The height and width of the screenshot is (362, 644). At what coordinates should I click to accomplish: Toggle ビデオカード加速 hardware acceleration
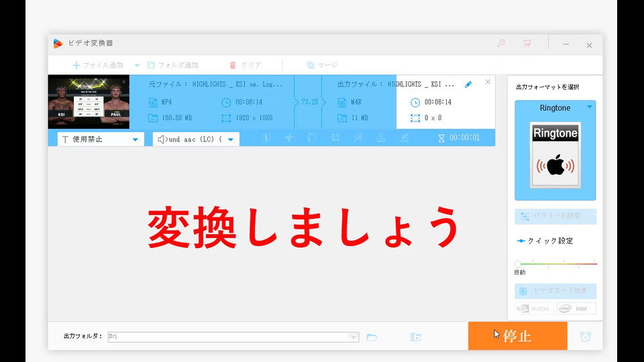[x=555, y=291]
